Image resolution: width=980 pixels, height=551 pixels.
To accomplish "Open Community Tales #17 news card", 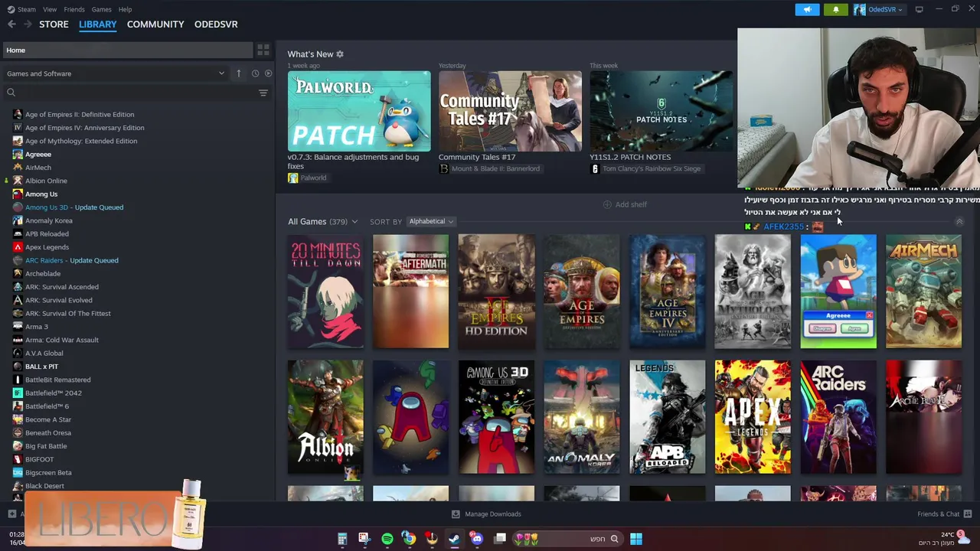I will click(510, 112).
